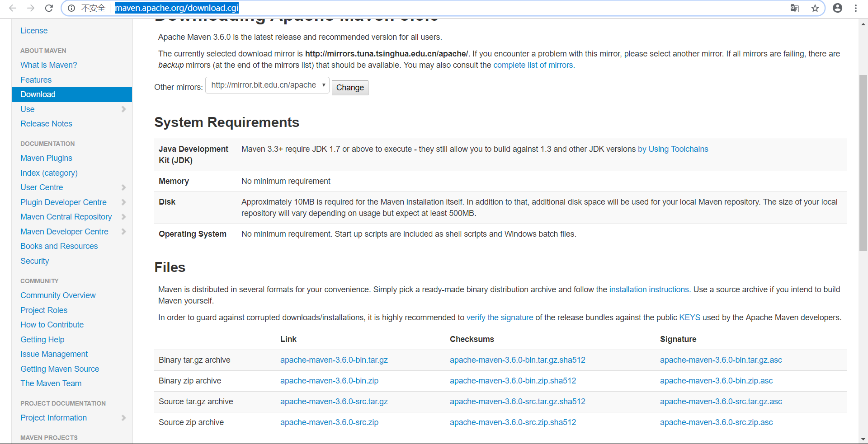Open Project Roles link
The image size is (868, 444).
(44, 310)
